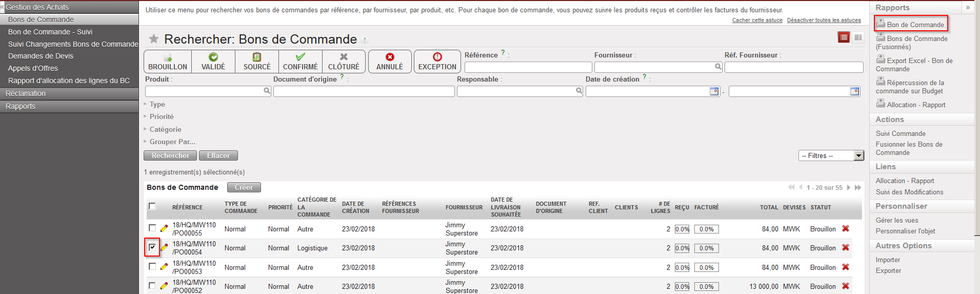Toggle the select-all checkbox in table header
The width and height of the screenshot is (980, 294).
152,206
